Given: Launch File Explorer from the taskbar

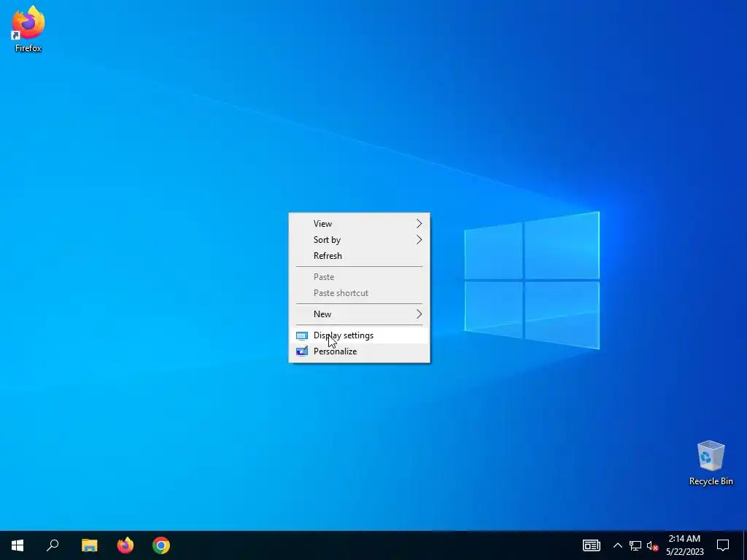Looking at the screenshot, I should (x=89, y=545).
